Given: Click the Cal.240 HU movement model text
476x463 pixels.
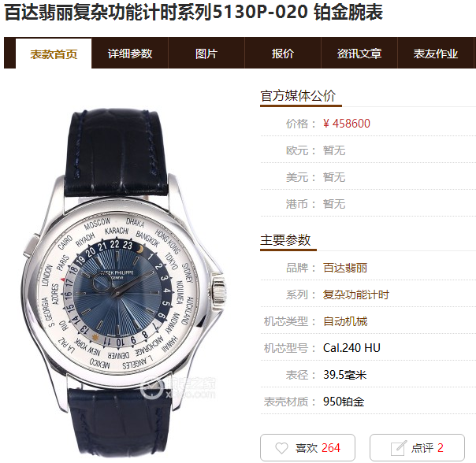Looking at the screenshot, I should 351,348.
